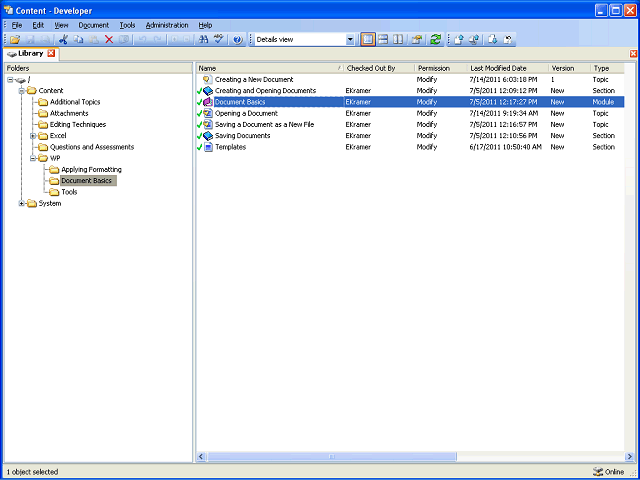Select the vertical split layout icon
This screenshot has height=480, width=640.
pos(398,40)
